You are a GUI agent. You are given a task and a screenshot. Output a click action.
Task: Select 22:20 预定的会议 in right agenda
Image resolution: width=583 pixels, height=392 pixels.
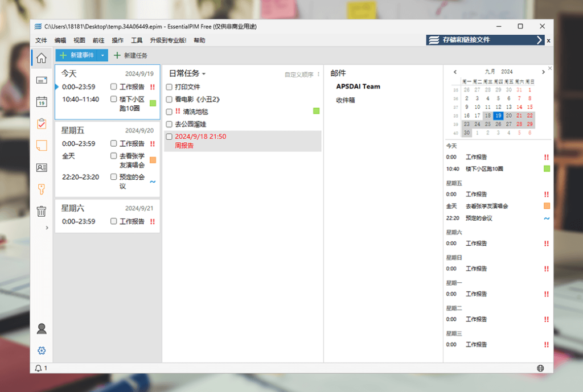pos(498,218)
